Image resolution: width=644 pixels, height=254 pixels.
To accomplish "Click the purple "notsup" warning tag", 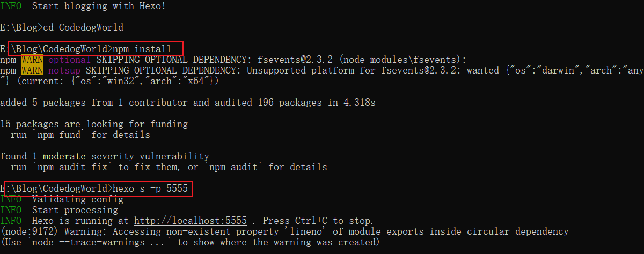I will [x=64, y=70].
